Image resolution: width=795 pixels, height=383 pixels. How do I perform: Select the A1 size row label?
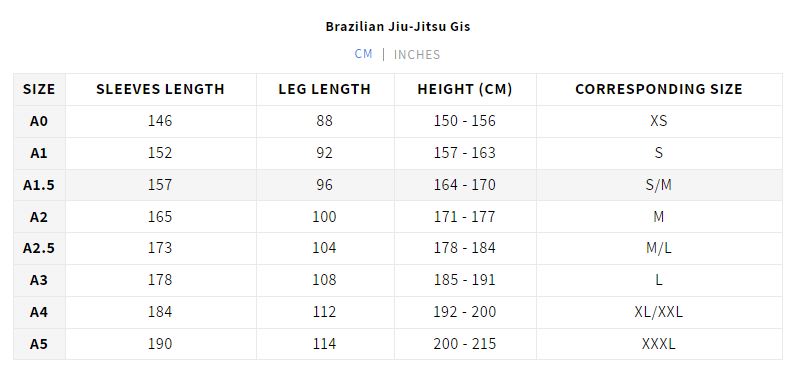[x=39, y=153]
